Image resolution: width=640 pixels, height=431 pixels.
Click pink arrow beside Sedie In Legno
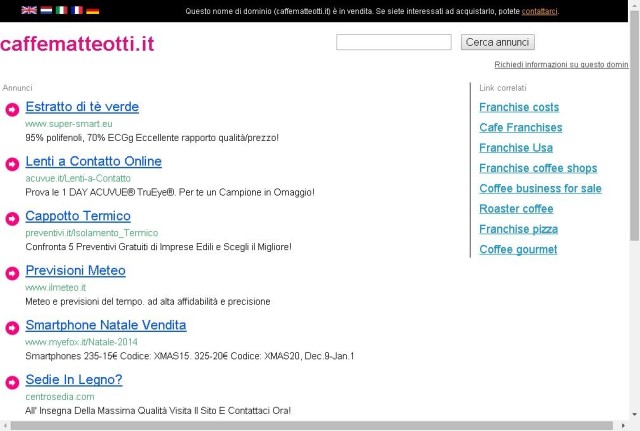[x=12, y=382]
